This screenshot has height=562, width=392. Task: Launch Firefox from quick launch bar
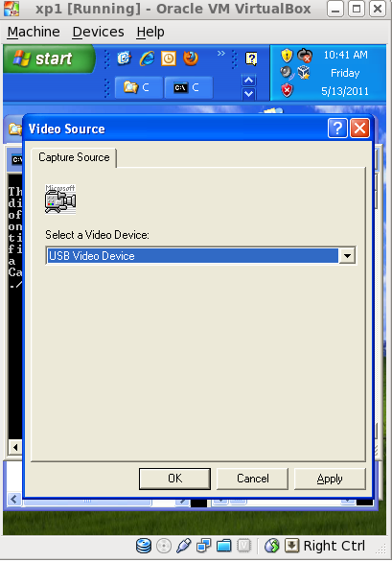pyautogui.click(x=191, y=59)
